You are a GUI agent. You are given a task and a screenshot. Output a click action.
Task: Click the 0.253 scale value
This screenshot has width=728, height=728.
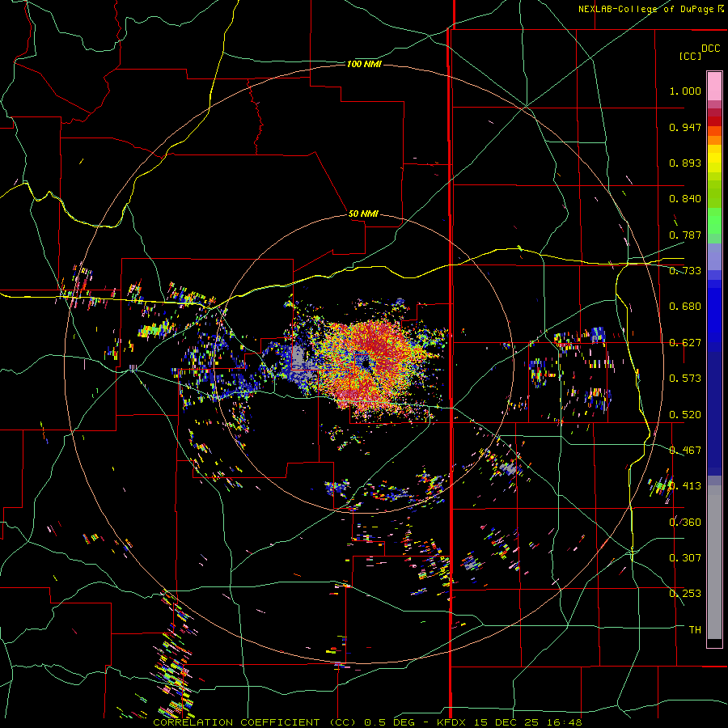click(x=685, y=594)
